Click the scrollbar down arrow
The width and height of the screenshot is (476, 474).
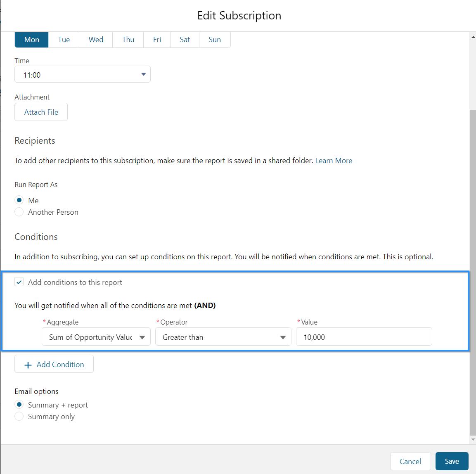[473, 439]
